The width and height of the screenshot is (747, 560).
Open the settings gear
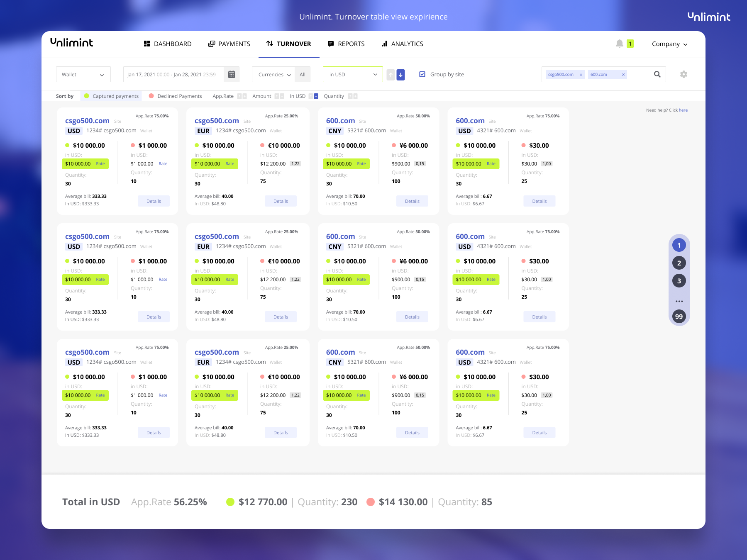684,74
